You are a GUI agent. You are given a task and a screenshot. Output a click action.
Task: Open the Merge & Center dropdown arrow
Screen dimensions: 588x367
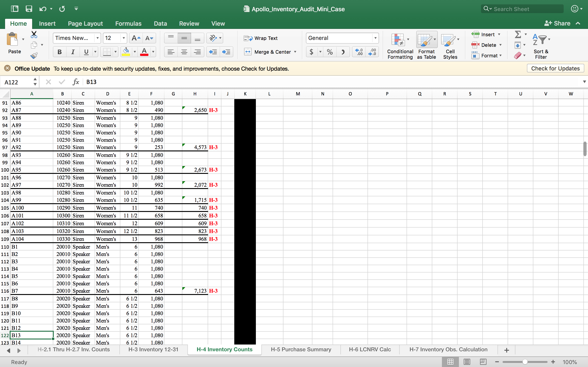click(x=295, y=52)
